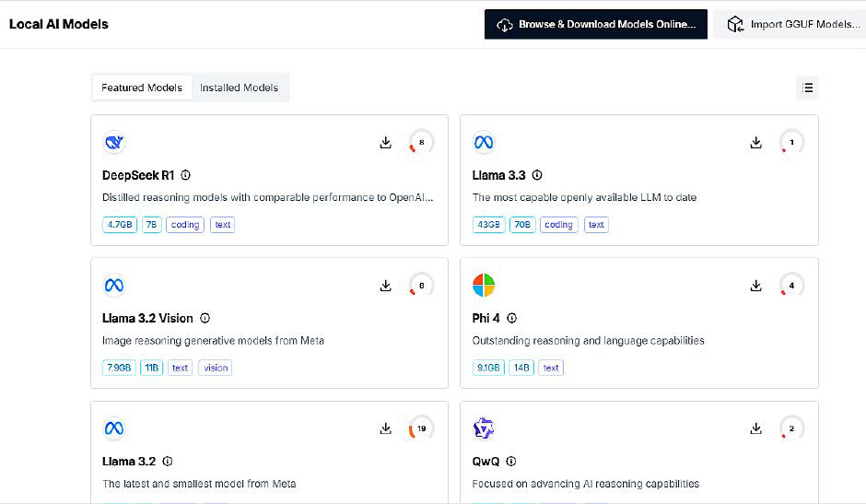Open info icon next to DeepSeek R1
The image size is (866, 504).
click(x=185, y=175)
